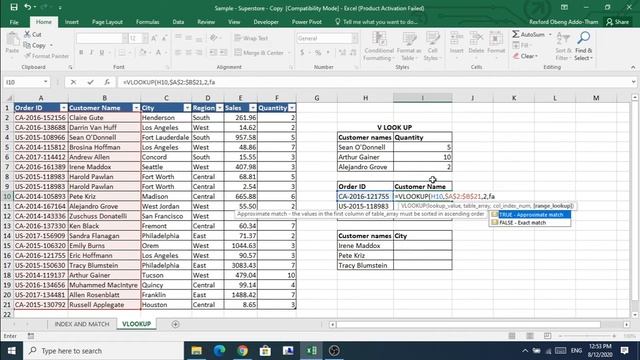Click Find & Select magnifier icon
This screenshot has height=360, width=640.
pyautogui.click(x=584, y=39)
